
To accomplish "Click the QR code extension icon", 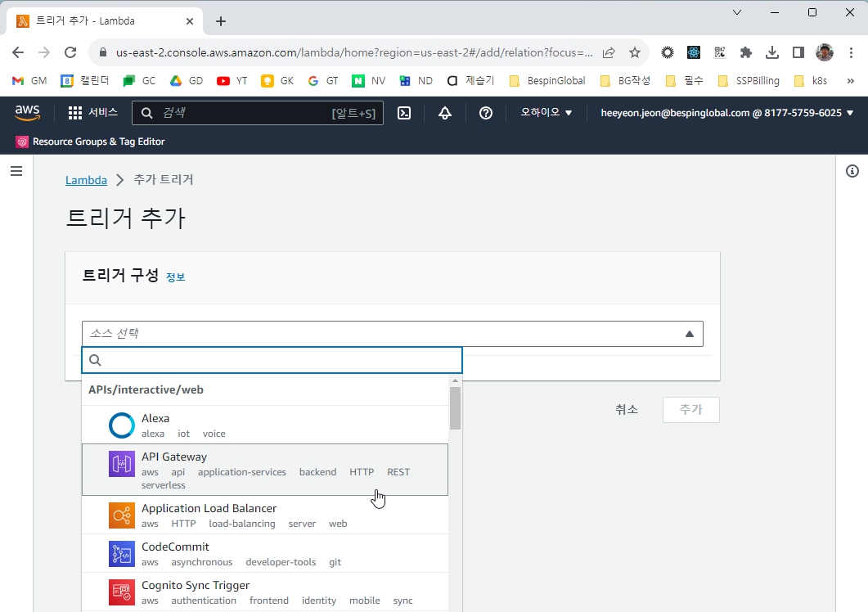I will pyautogui.click(x=720, y=52).
